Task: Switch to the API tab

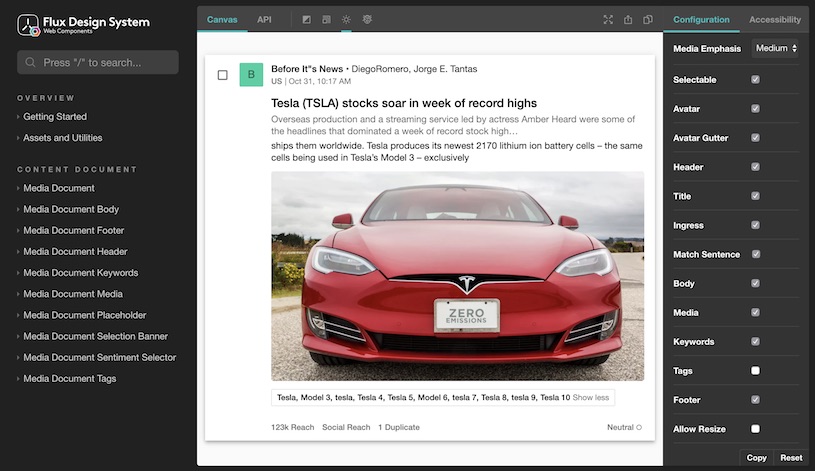Action: pos(264,20)
